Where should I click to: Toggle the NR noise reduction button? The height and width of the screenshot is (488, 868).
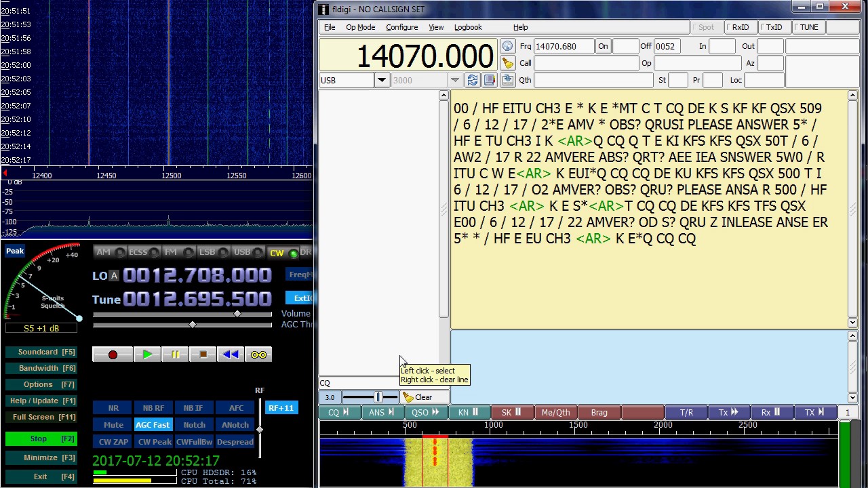pos(113,408)
